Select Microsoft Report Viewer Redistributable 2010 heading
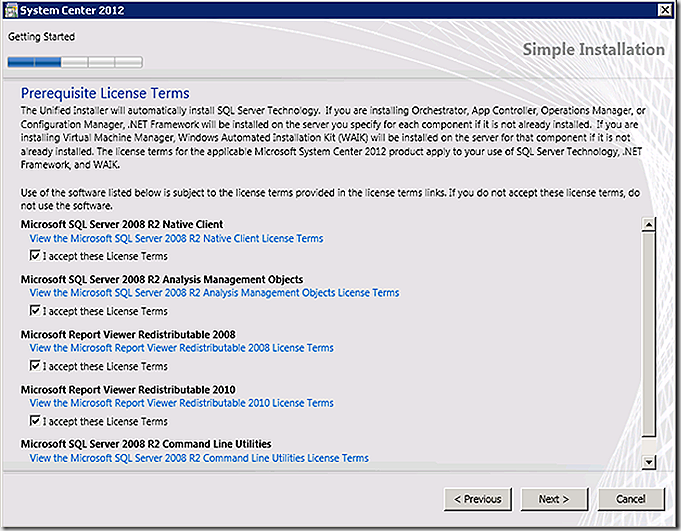This screenshot has width=681, height=531. click(x=128, y=389)
